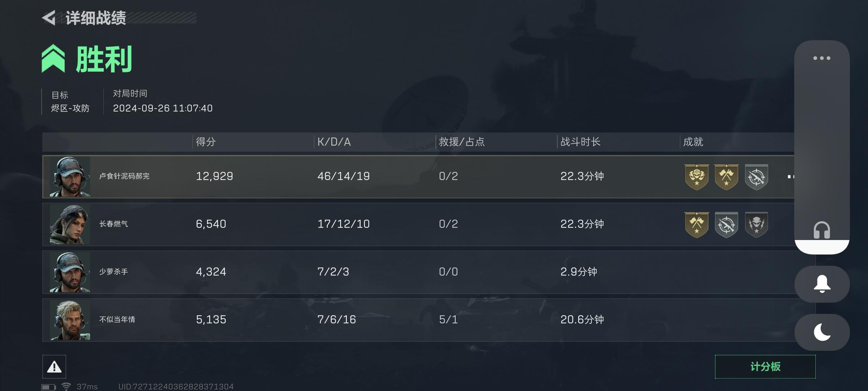This screenshot has width=868, height=391.
Task: Open the 计分板 scoreboard button
Action: (x=765, y=367)
